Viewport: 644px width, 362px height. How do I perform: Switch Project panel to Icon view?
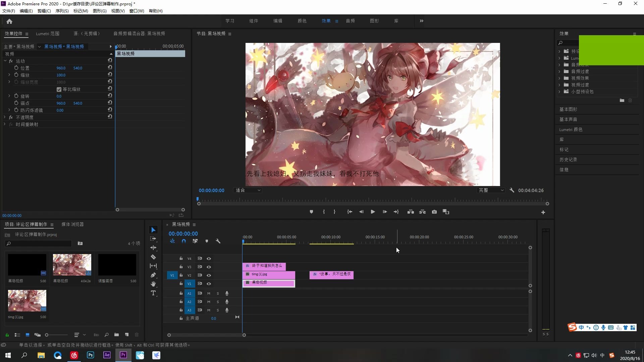pyautogui.click(x=28, y=335)
